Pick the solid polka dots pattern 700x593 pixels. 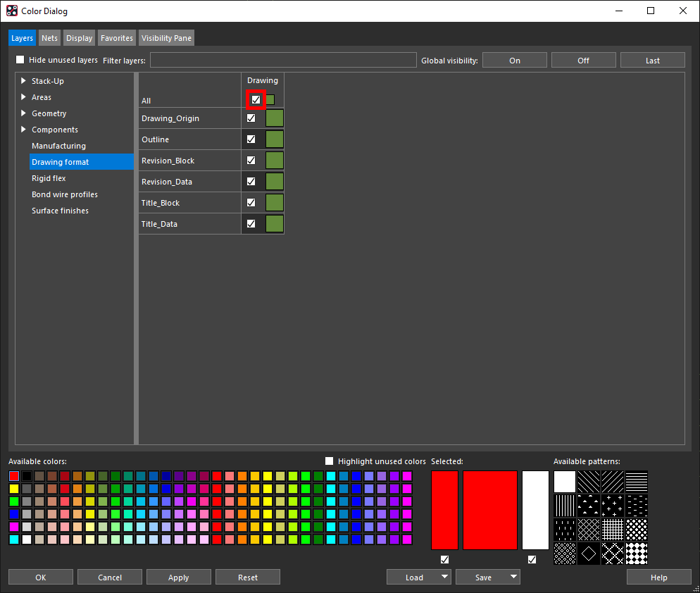pyautogui.click(x=637, y=530)
